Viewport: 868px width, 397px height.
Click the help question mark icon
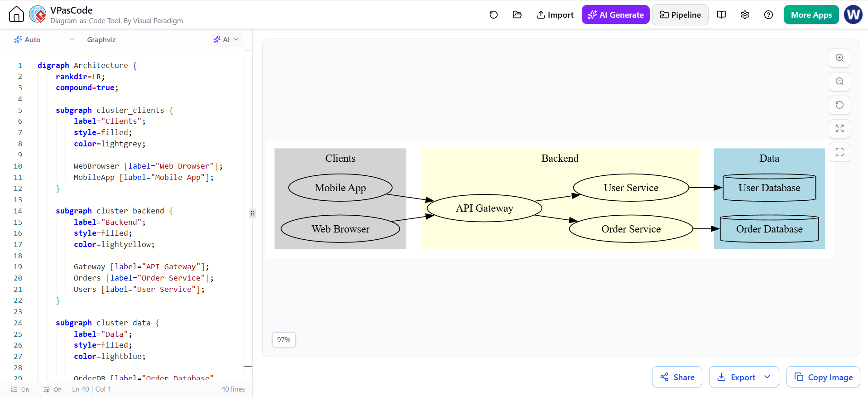coord(768,15)
